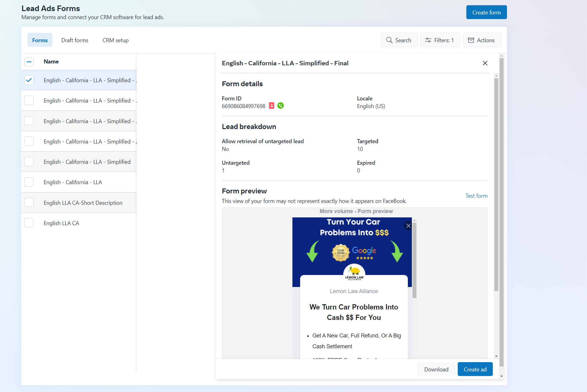This screenshot has height=392, width=587.
Task: Click the sliders icon in Filters button
Action: coord(428,40)
